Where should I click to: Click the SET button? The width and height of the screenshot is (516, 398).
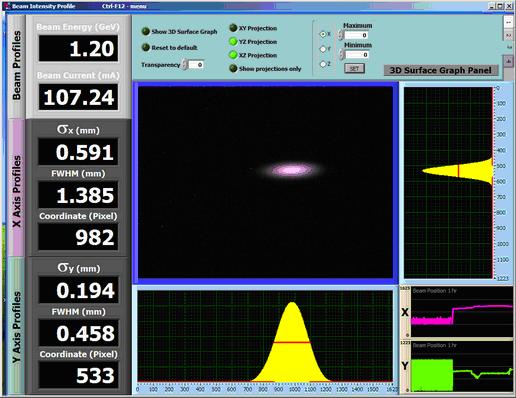click(x=354, y=69)
